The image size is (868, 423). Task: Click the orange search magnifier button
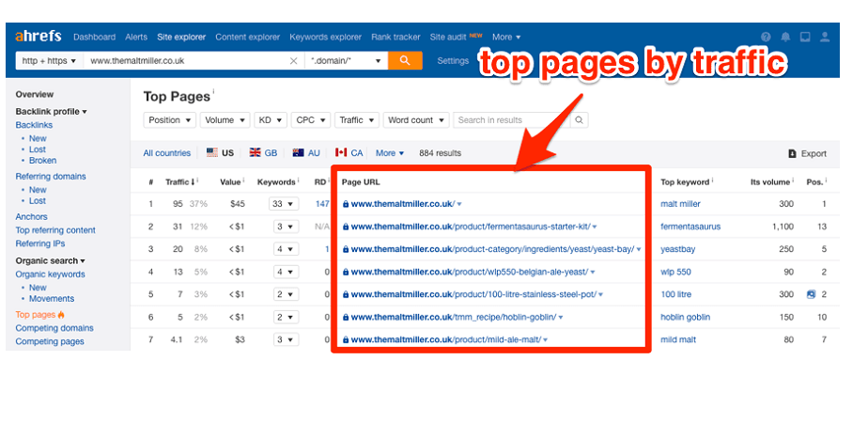click(x=405, y=60)
